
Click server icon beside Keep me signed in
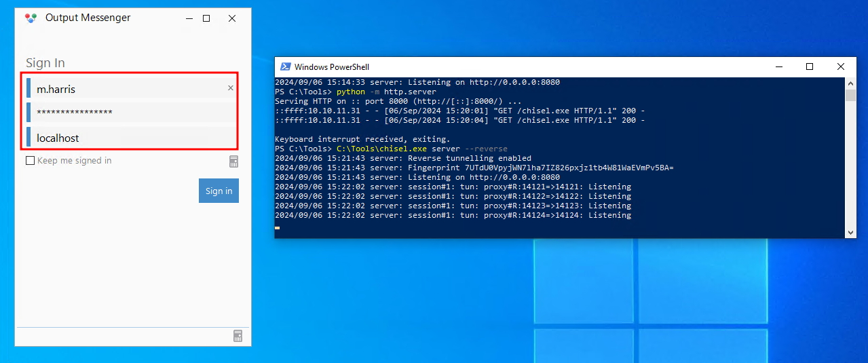[x=233, y=161]
